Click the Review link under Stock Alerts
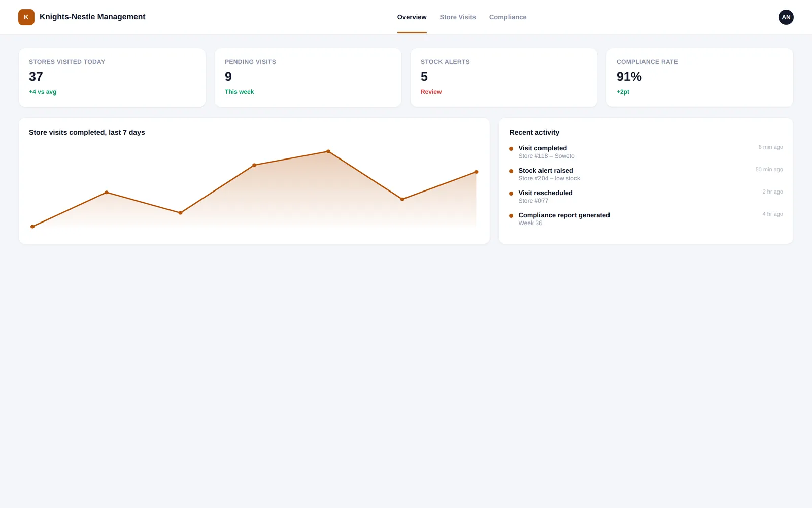Viewport: 812px width, 508px height. pos(431,92)
